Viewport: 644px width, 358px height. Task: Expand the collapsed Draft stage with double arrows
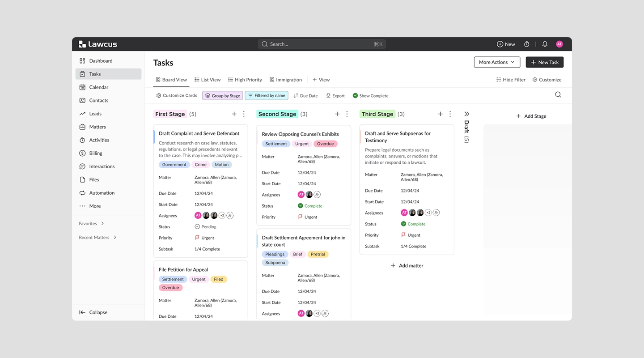coord(466,114)
